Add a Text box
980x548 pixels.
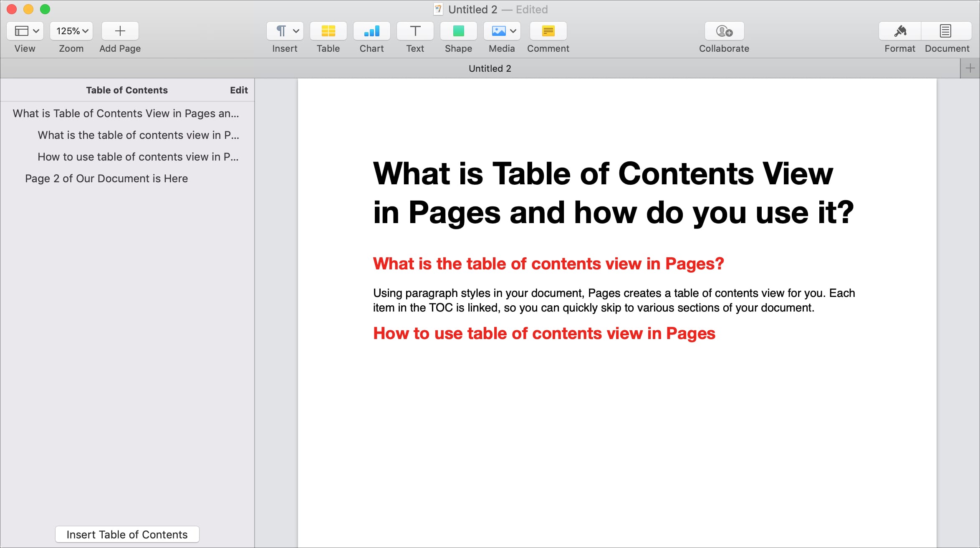point(415,31)
